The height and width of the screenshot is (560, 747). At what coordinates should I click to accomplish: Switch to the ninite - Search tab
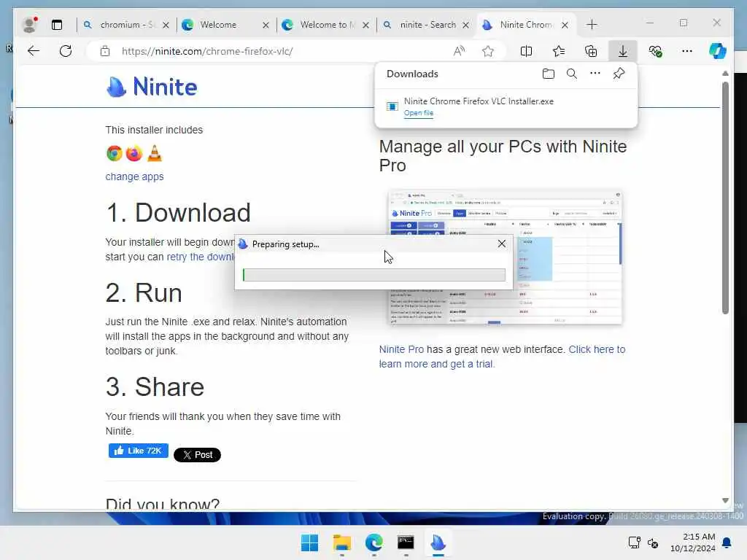tap(422, 25)
